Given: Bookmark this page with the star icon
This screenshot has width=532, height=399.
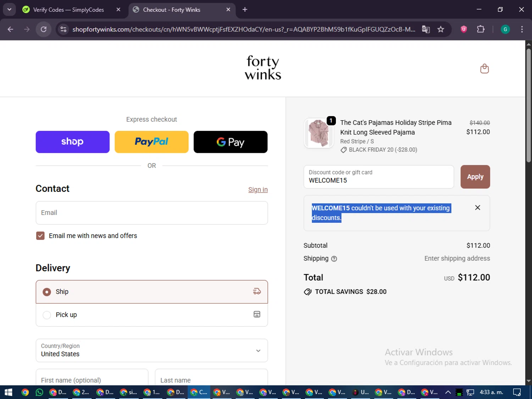Looking at the screenshot, I should point(441,29).
